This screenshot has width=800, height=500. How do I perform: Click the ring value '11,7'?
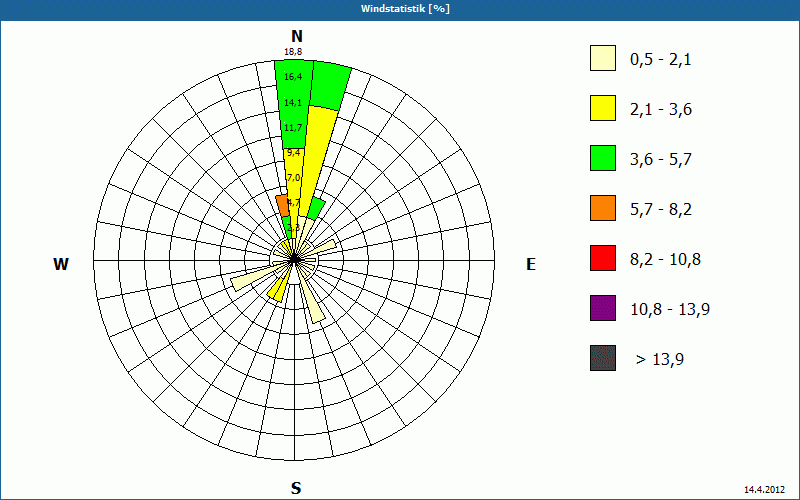point(293,128)
